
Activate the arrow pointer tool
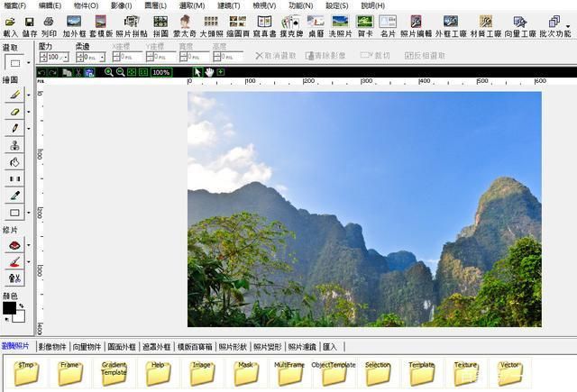197,72
